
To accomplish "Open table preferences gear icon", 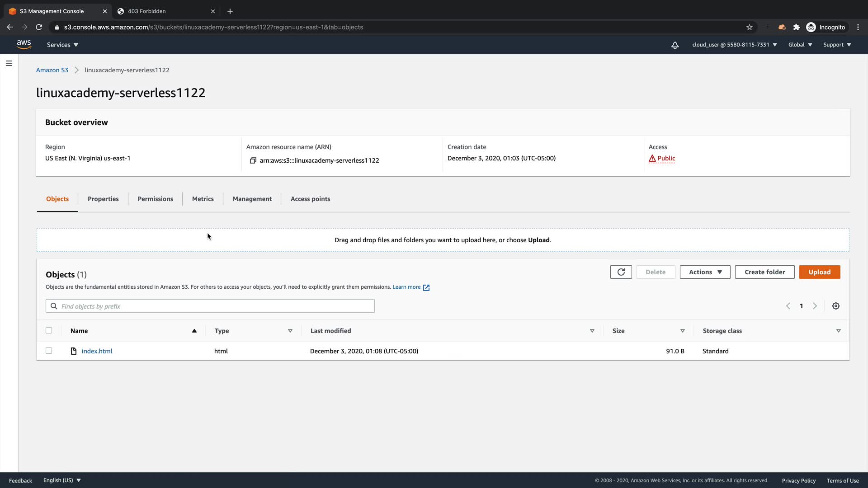I will [836, 306].
